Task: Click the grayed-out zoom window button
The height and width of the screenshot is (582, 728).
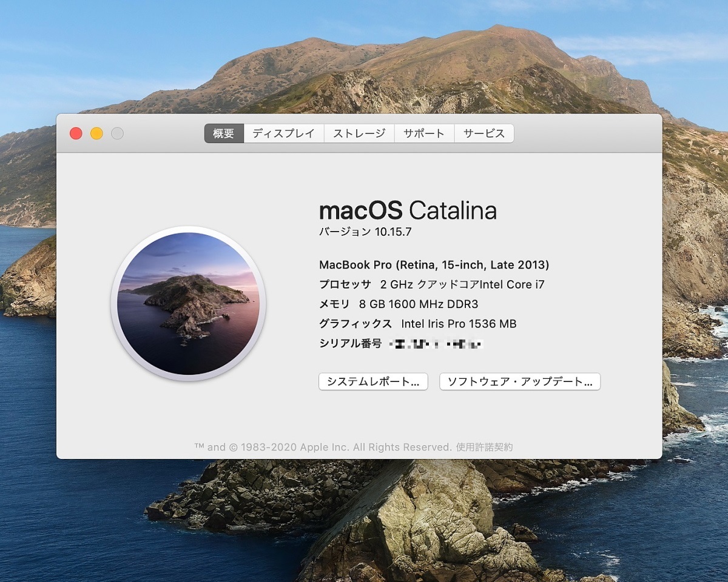Action: point(117,133)
